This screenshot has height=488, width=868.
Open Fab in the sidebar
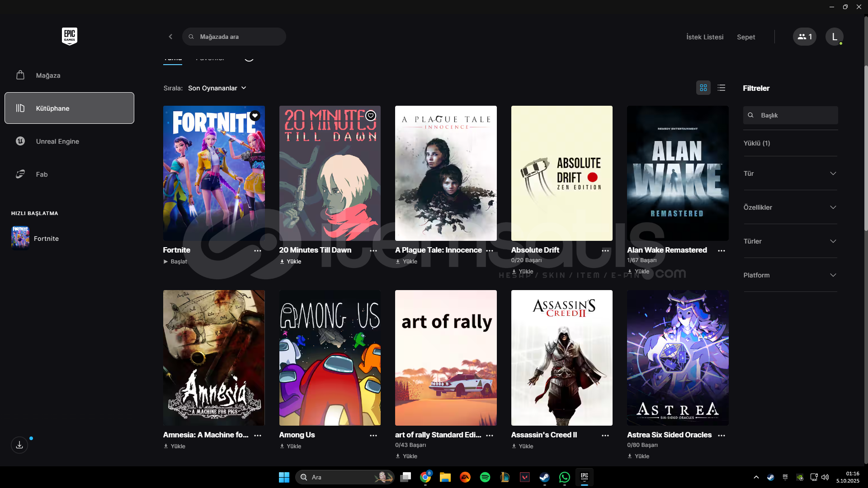coord(42,174)
